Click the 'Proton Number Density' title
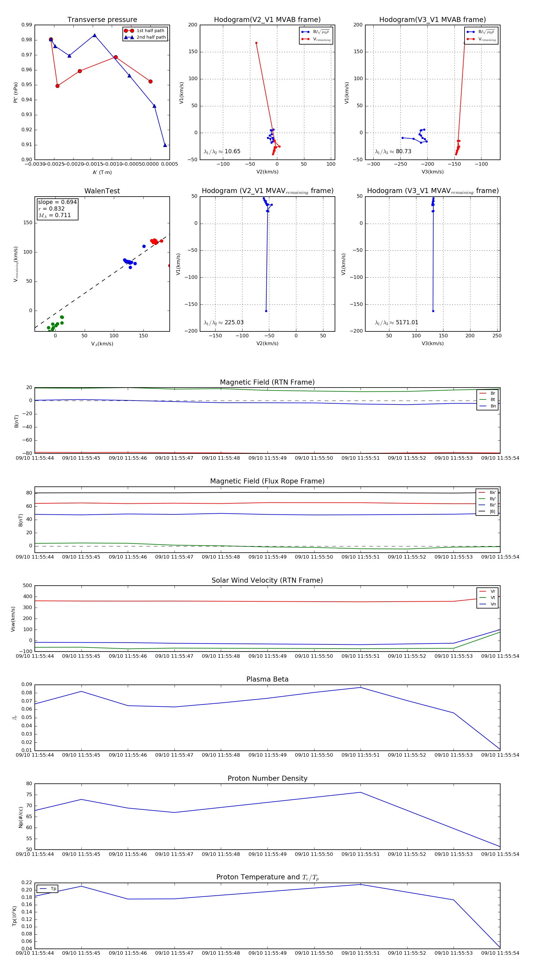 [x=267, y=778]
